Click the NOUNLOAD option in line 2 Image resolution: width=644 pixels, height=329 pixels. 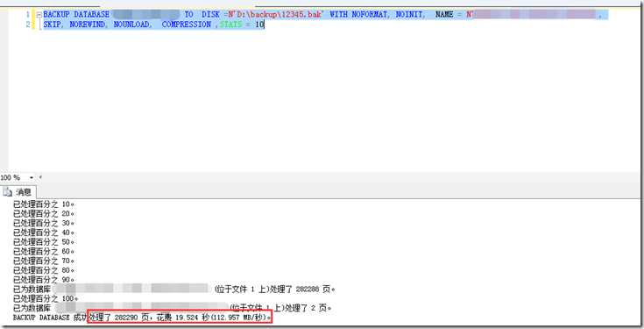pyautogui.click(x=131, y=25)
